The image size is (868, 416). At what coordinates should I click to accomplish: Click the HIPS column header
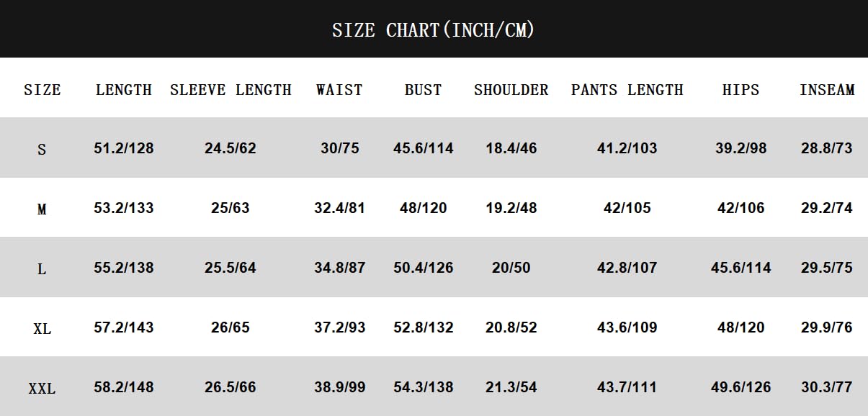[741, 90]
